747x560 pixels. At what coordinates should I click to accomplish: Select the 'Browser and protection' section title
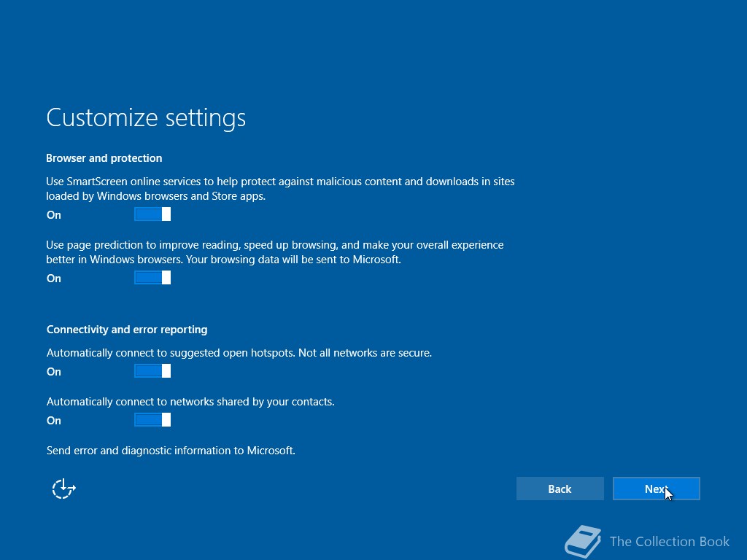(104, 158)
